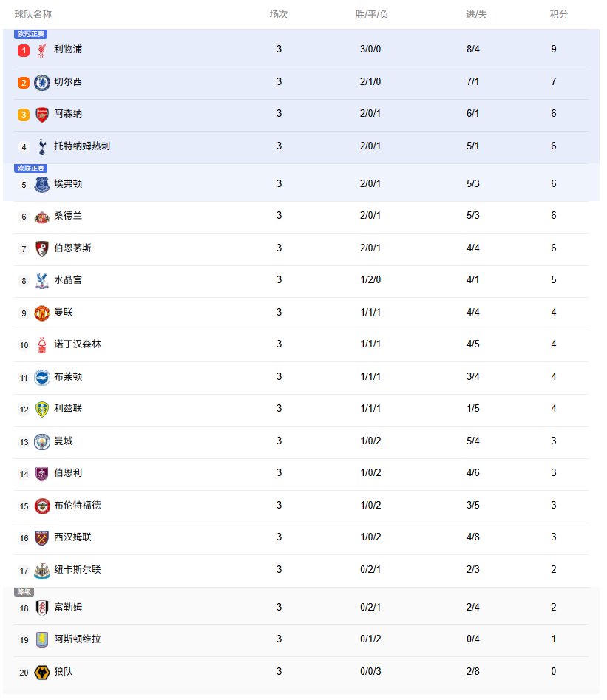Click the Wolves club crest icon
This screenshot has height=700, width=607.
pyautogui.click(x=42, y=673)
